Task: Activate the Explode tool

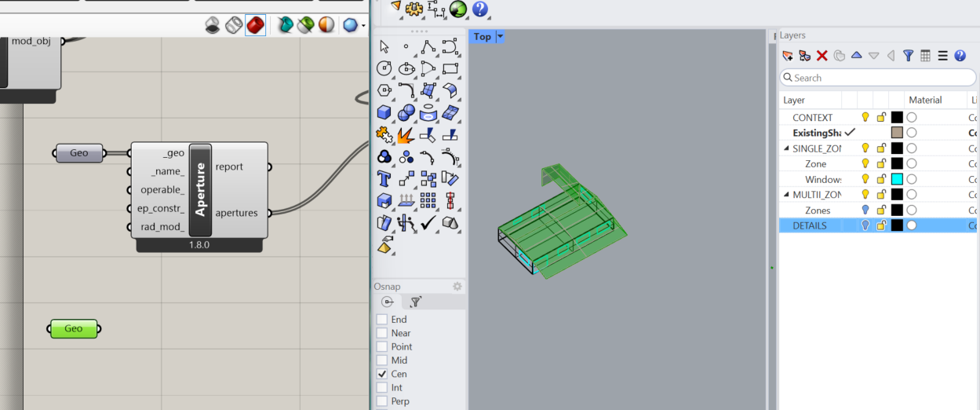Action: coord(406,135)
